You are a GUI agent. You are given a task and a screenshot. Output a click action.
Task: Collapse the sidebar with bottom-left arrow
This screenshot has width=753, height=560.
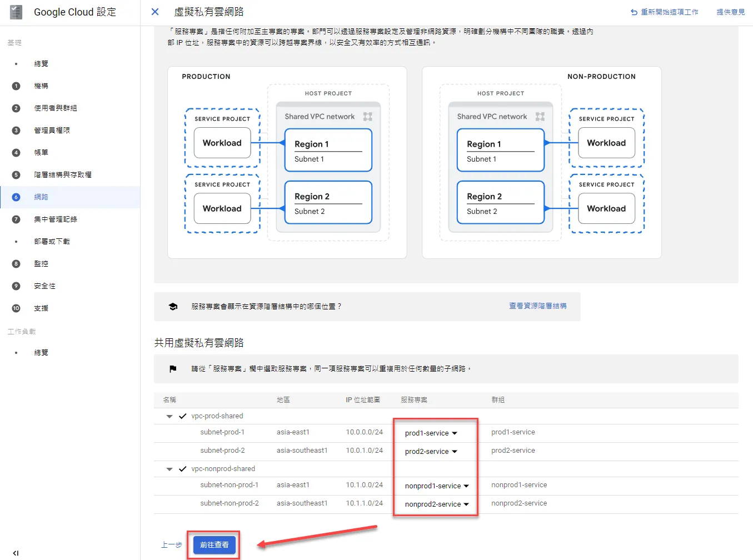(x=16, y=553)
